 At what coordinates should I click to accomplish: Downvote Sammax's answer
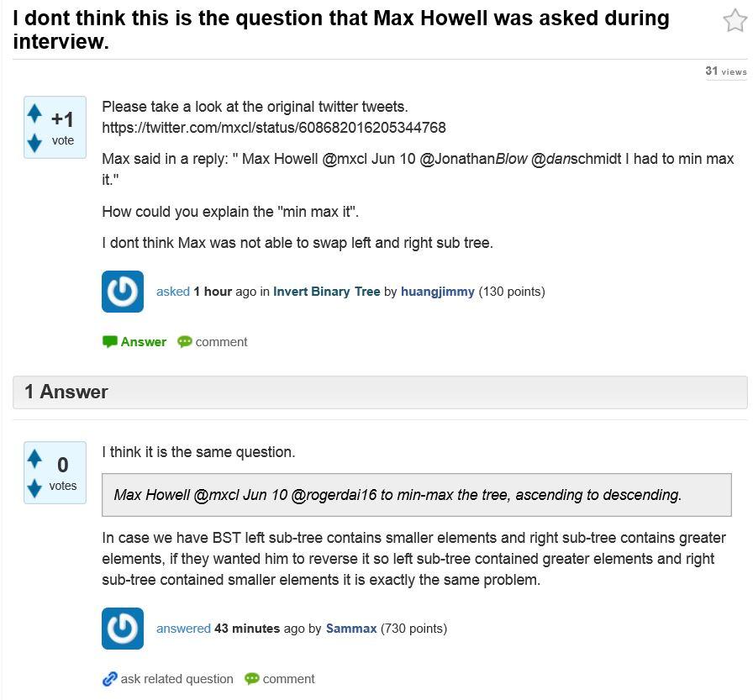(34, 488)
